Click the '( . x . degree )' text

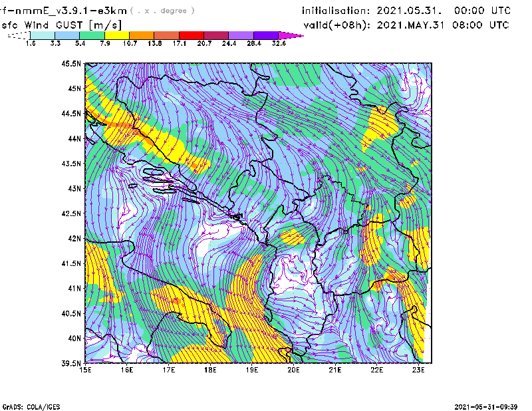pos(162,11)
